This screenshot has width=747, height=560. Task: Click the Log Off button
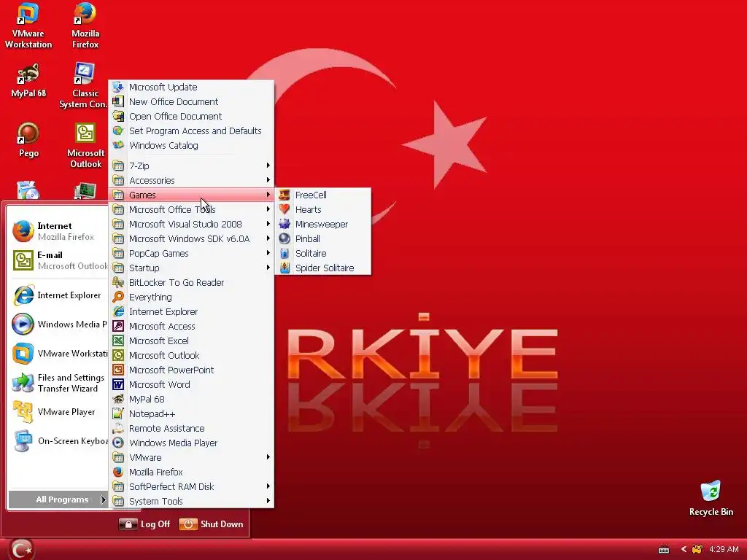tap(144, 524)
